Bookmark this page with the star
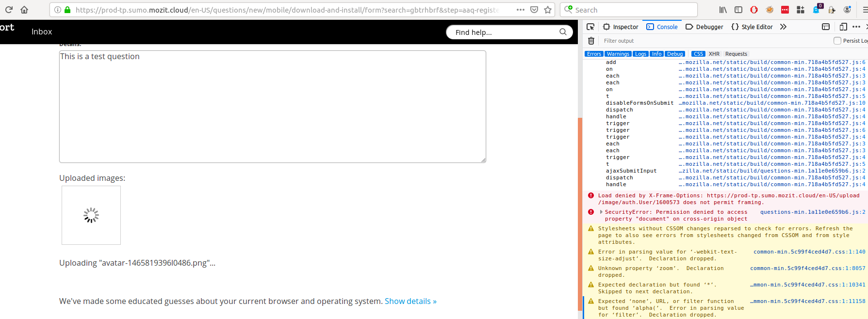 (x=548, y=10)
